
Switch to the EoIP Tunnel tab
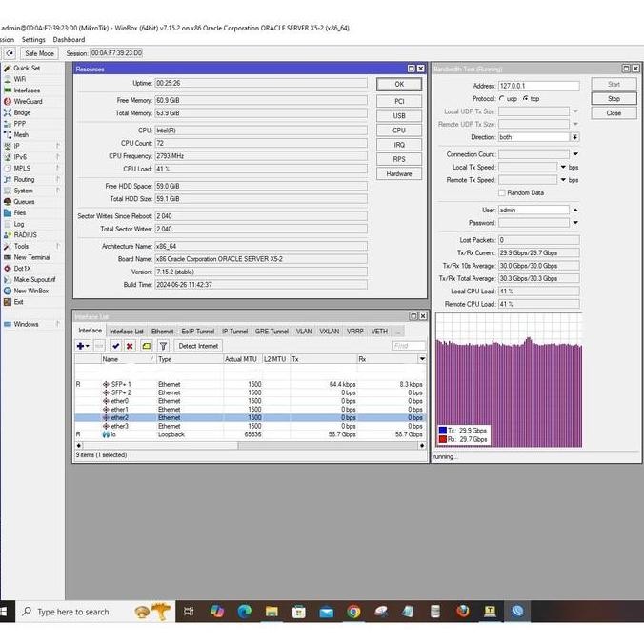coord(198,332)
